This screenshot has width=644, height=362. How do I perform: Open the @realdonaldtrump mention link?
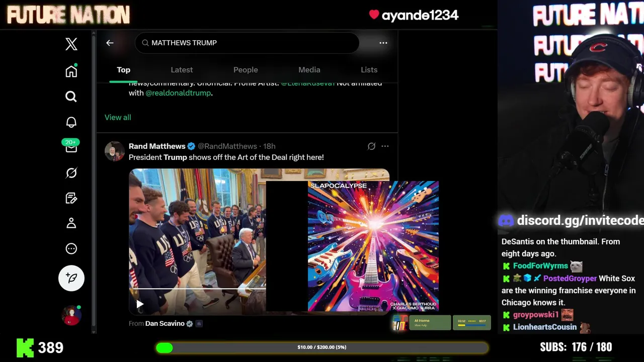[x=178, y=93]
